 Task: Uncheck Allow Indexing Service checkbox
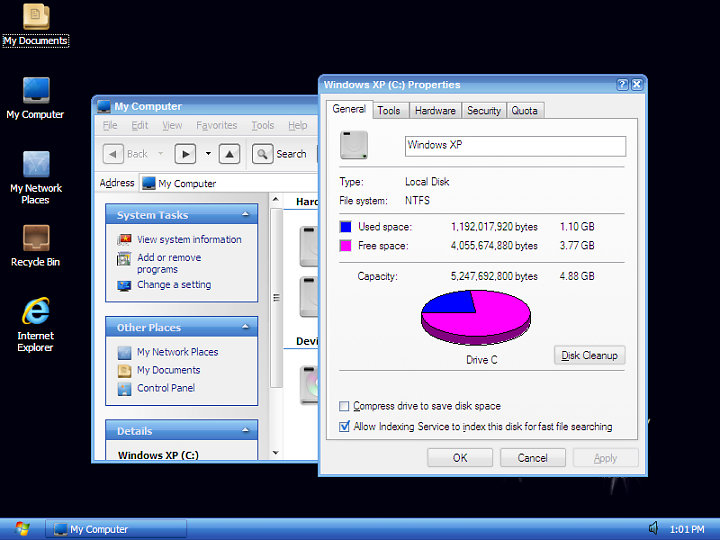[344, 427]
